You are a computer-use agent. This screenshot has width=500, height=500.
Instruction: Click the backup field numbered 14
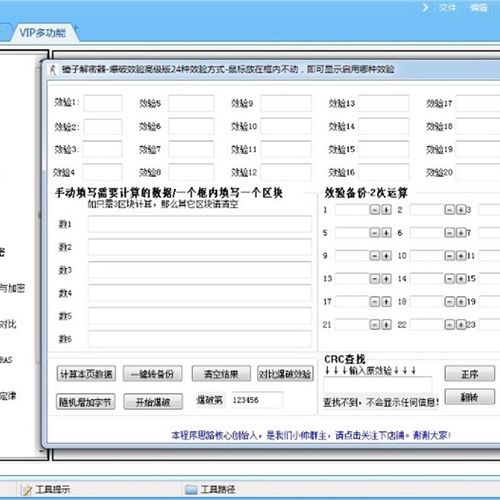coord(427,279)
